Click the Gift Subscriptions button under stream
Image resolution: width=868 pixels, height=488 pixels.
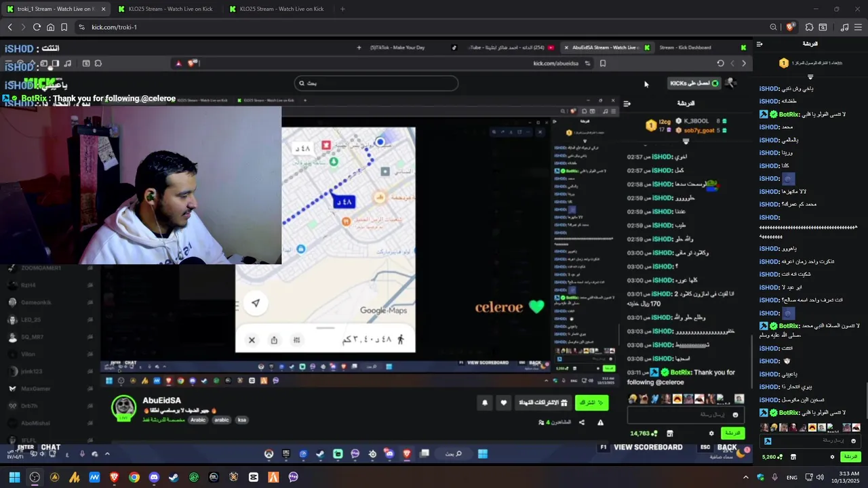pyautogui.click(x=543, y=403)
